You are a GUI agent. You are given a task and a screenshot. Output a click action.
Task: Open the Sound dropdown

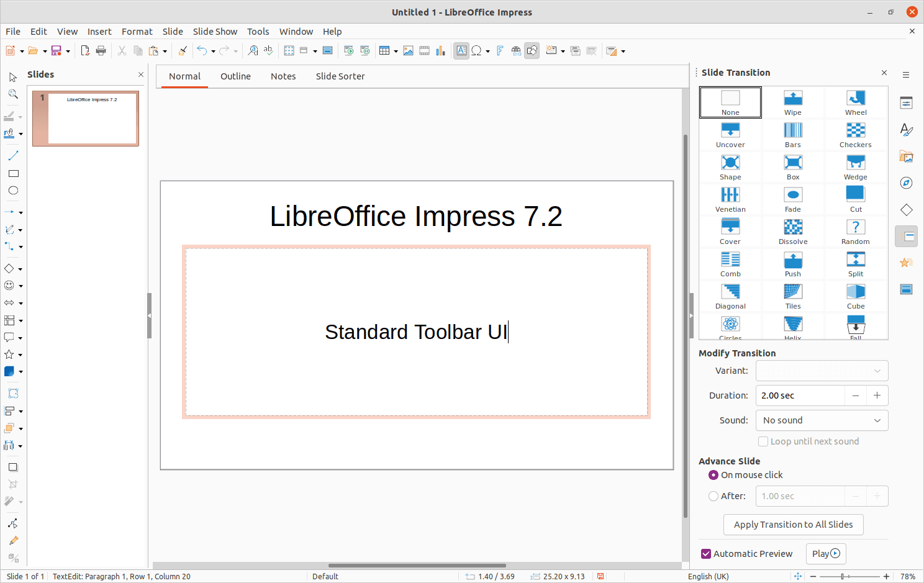click(x=822, y=420)
